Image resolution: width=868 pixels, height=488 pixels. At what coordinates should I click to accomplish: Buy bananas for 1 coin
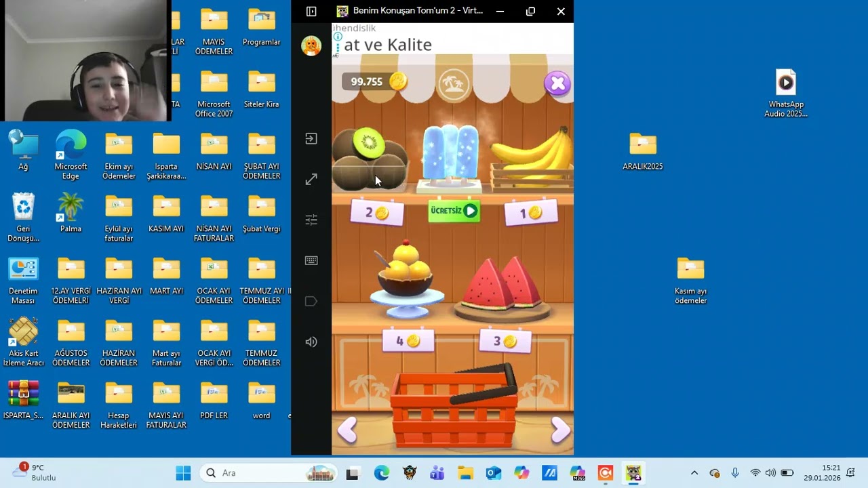[x=531, y=213]
